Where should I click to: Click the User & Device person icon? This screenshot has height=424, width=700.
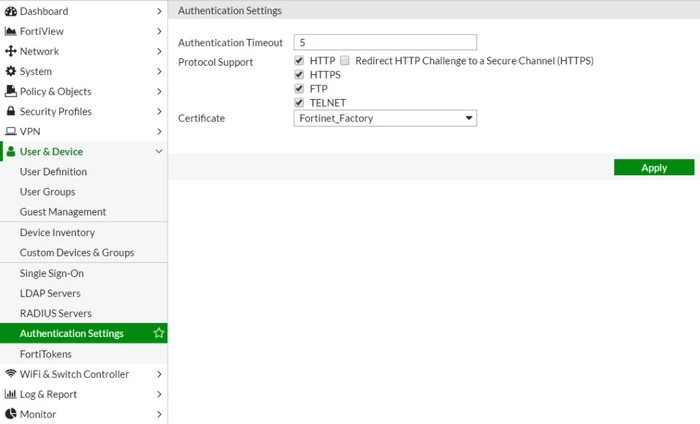click(11, 151)
